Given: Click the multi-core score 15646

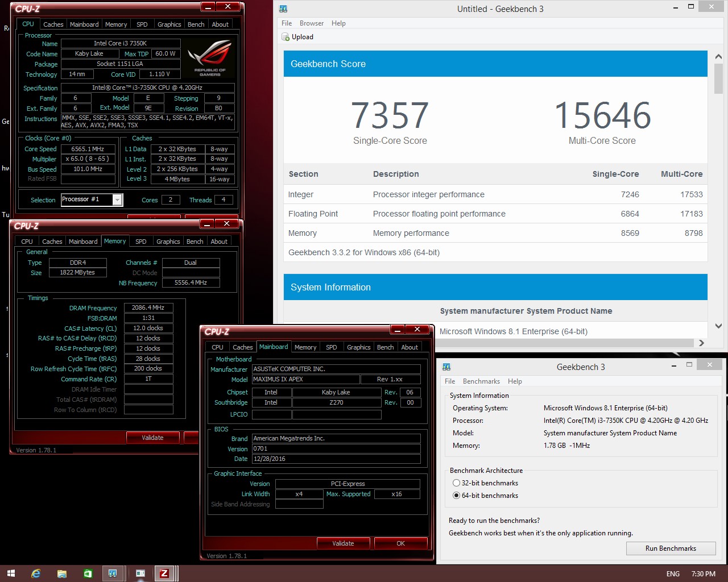Looking at the screenshot, I should click(602, 115).
